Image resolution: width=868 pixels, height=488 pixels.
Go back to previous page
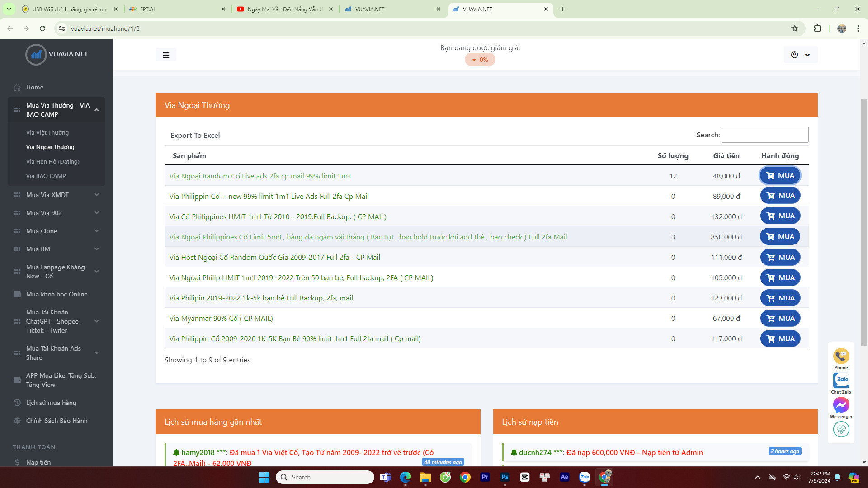(x=10, y=28)
